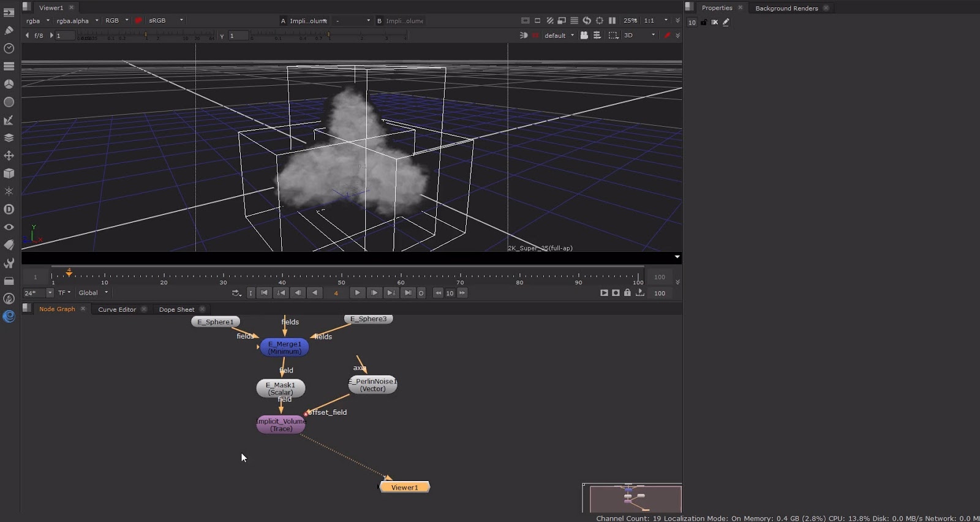The height and width of the screenshot is (522, 980).
Task: Toggle the red gamma/gain indicator button
Action: [x=138, y=20]
